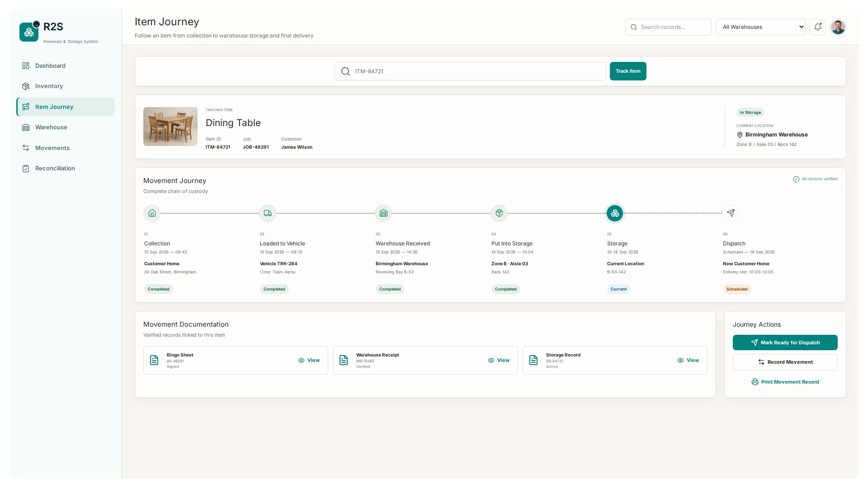The height and width of the screenshot is (488, 868).
Task: Click the Put Into Storage box icon
Action: pyautogui.click(x=499, y=213)
